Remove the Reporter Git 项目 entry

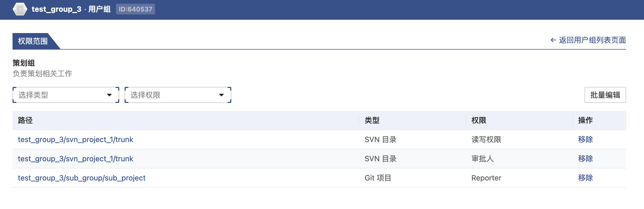[585, 178]
